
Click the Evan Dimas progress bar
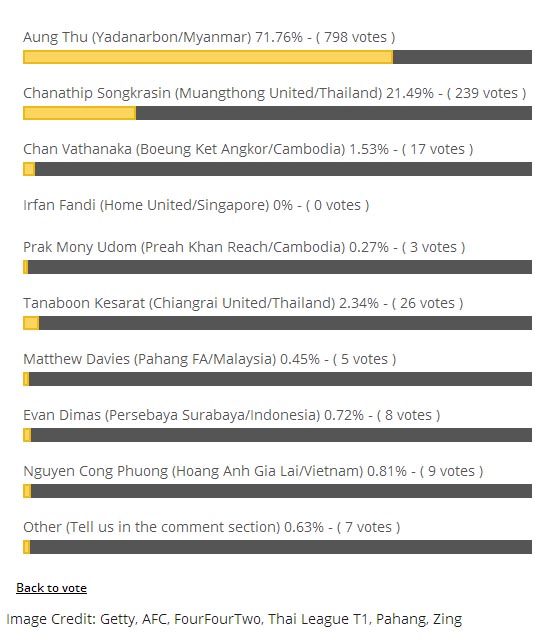277,435
